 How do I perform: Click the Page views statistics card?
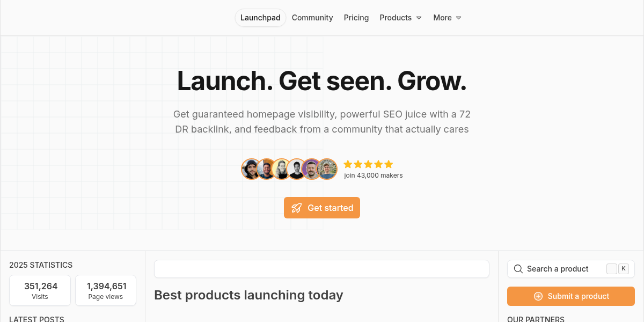point(105,290)
